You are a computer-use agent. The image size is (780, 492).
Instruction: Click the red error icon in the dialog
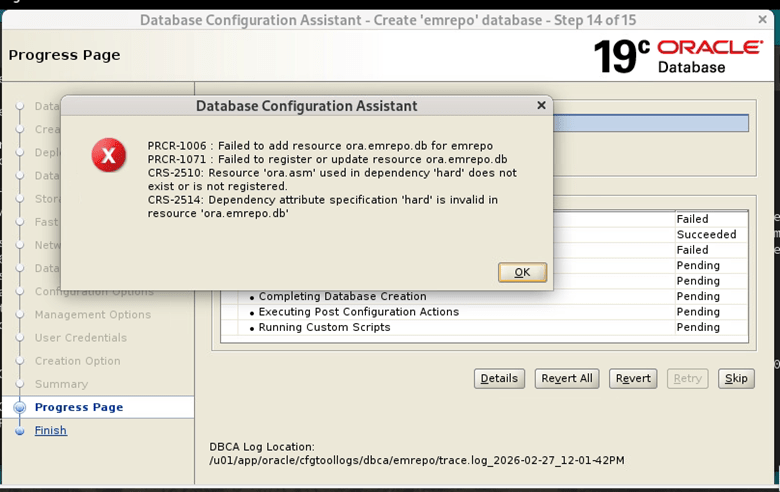(x=108, y=155)
